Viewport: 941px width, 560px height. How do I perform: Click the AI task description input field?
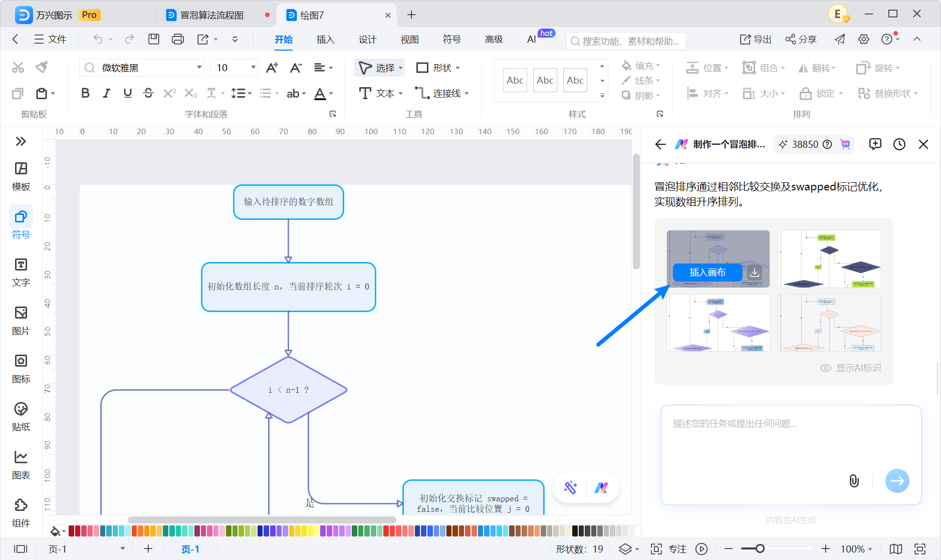pyautogui.click(x=791, y=455)
